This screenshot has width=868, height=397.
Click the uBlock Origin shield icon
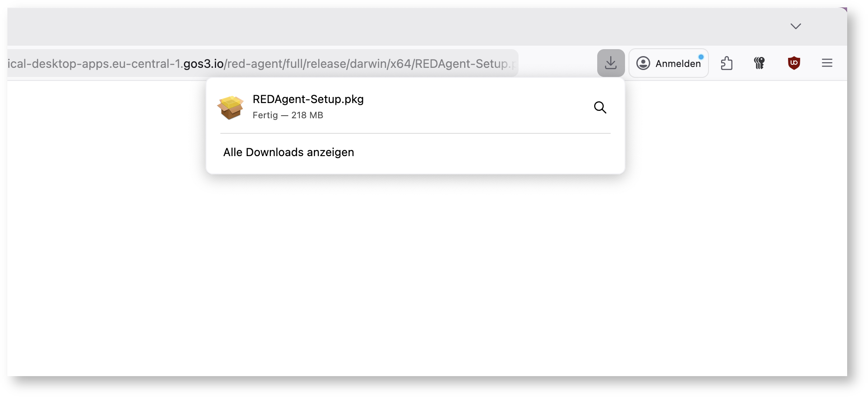point(794,63)
